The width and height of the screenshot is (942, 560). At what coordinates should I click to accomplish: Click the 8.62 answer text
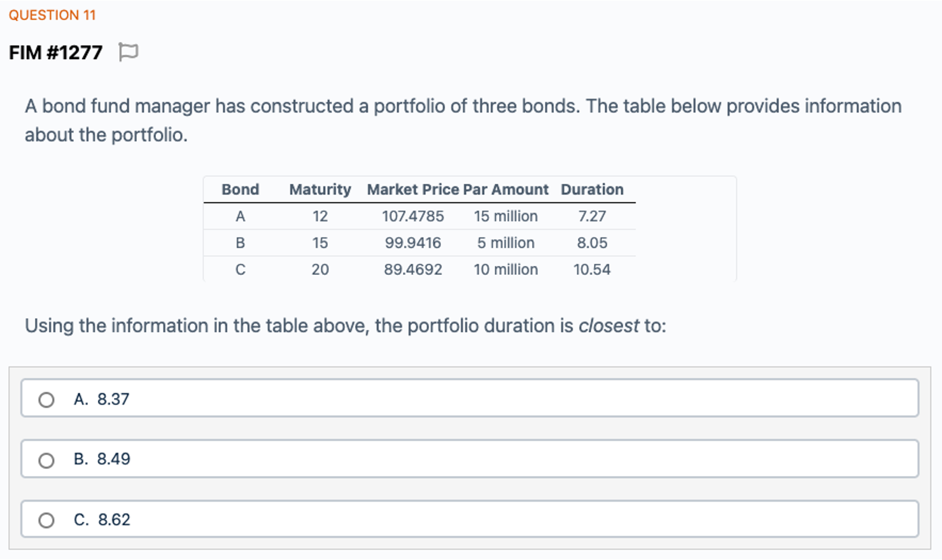114,519
